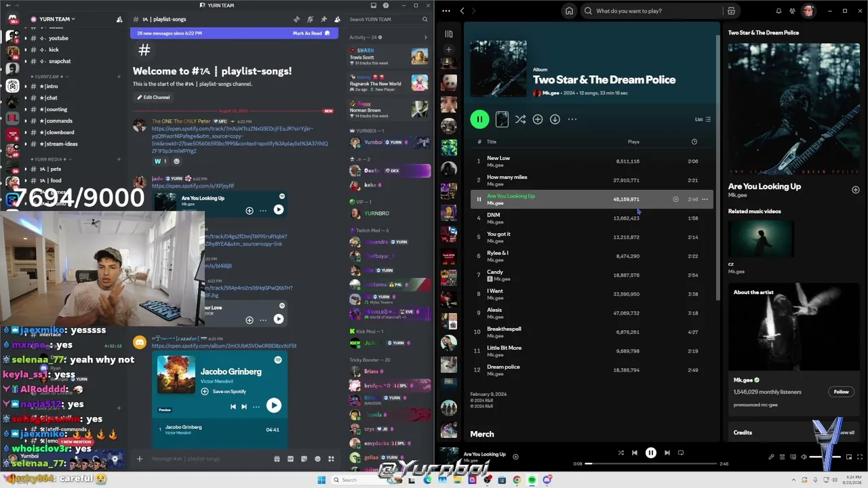The width and height of the screenshot is (868, 488).
Task: Pause playback from the bottom player bar
Action: [x=651, y=453]
